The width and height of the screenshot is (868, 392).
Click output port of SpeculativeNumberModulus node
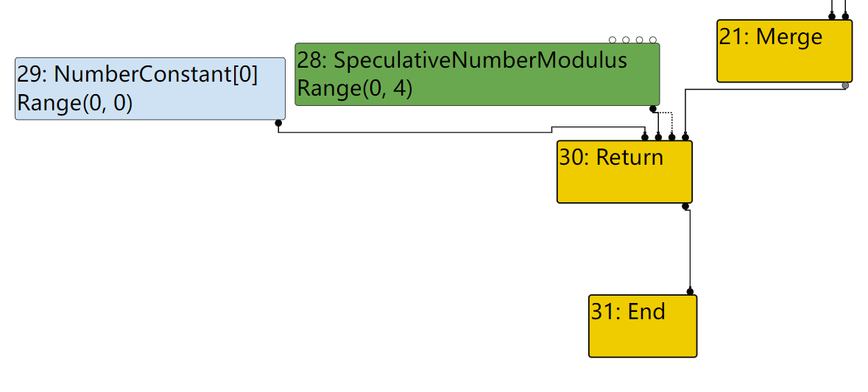[653, 109]
